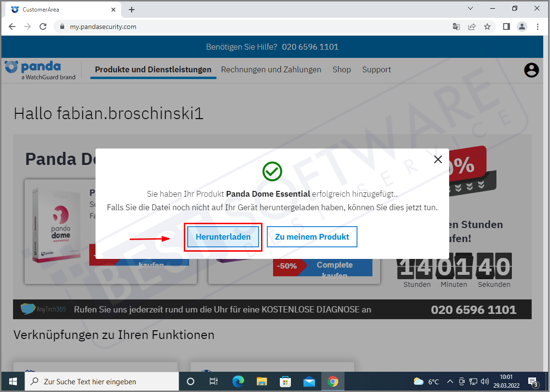
Task: Click the Chrome taskbar icon
Action: (x=332, y=381)
